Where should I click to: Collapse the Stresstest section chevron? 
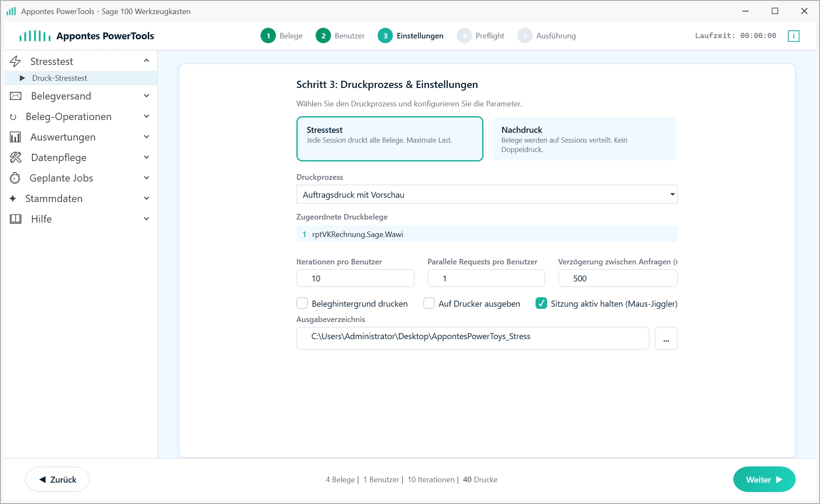(x=146, y=61)
